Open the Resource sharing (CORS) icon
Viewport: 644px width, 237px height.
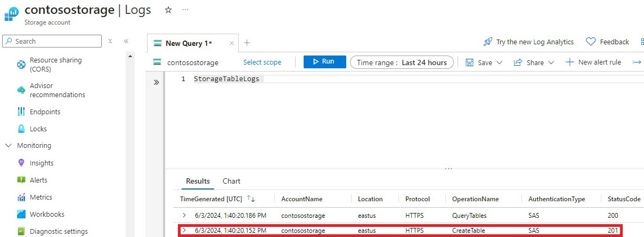coord(21,65)
